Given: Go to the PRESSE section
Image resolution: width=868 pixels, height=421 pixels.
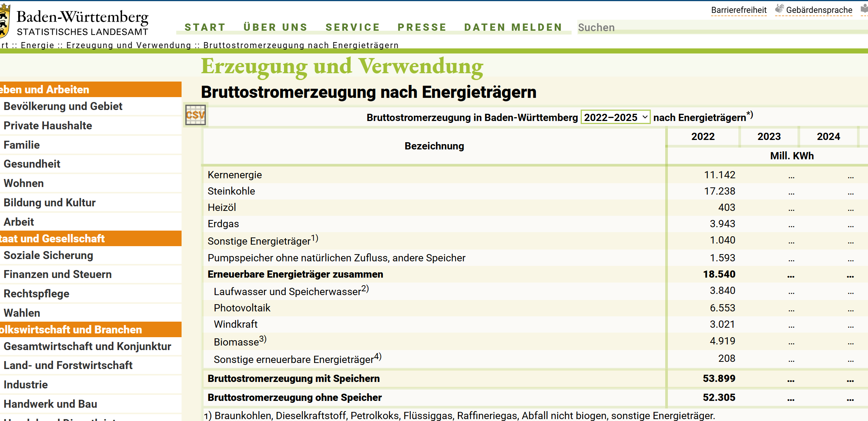Looking at the screenshot, I should 422,27.
